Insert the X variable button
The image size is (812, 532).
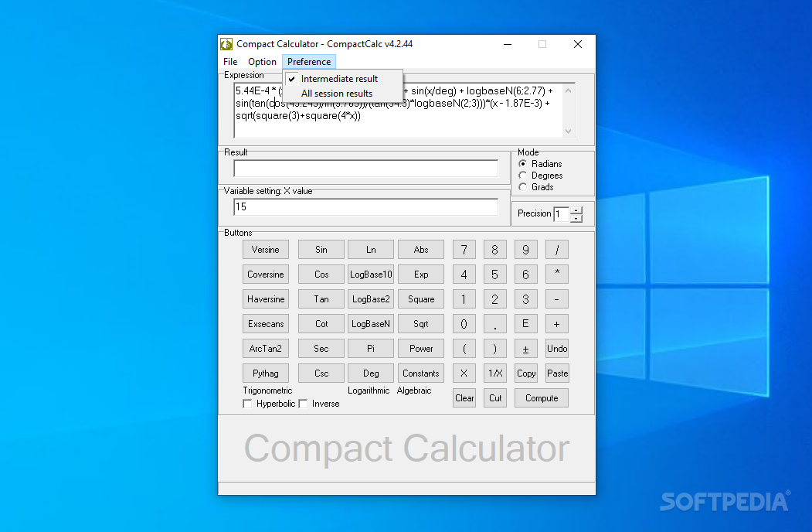coord(464,373)
